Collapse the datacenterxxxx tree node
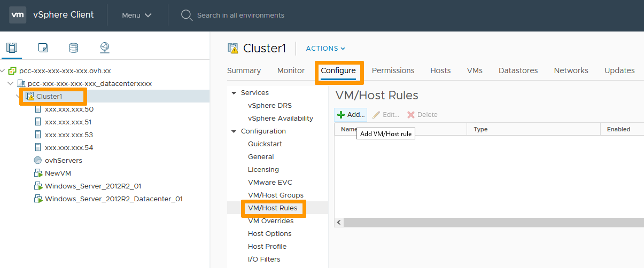This screenshot has width=644, height=268. pyautogui.click(x=11, y=83)
